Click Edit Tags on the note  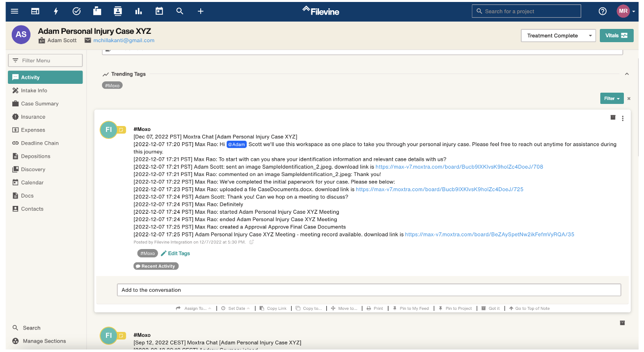pyautogui.click(x=175, y=253)
